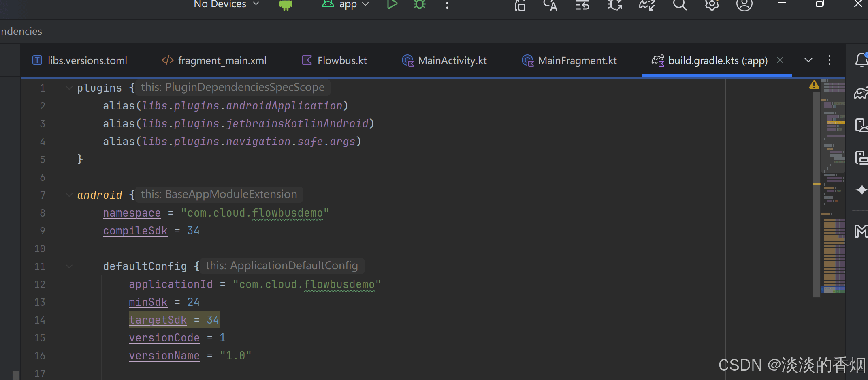Open the Gemini sparkle sidebar icon
Viewport: 868px width, 380px height.
pos(861,190)
